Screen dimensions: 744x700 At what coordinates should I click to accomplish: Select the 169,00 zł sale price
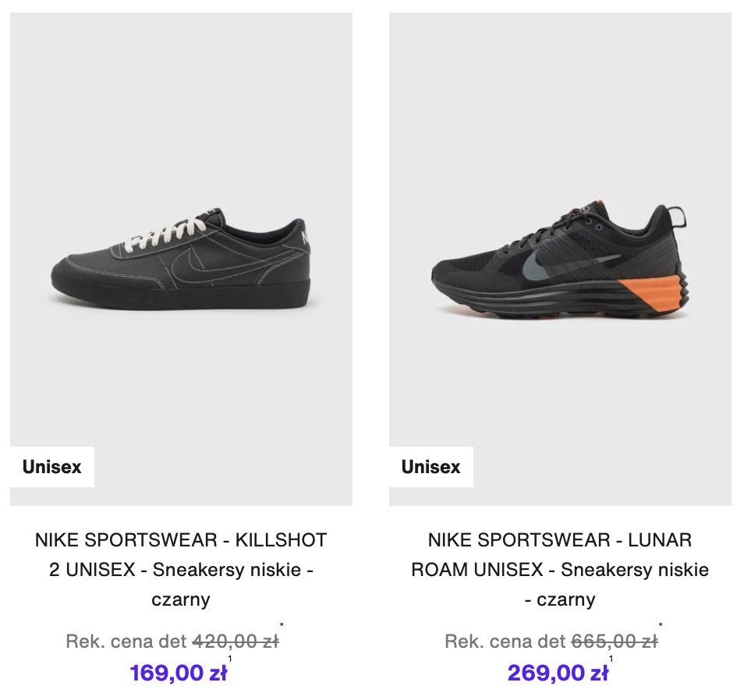178,673
